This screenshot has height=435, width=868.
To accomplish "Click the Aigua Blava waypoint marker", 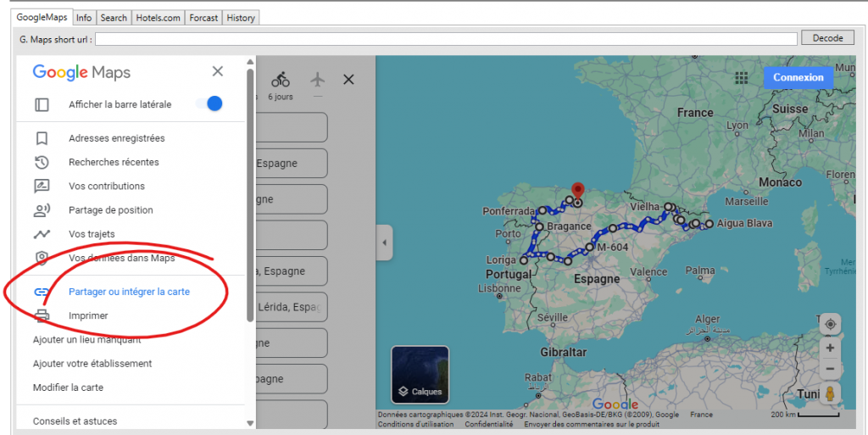I will [x=709, y=224].
